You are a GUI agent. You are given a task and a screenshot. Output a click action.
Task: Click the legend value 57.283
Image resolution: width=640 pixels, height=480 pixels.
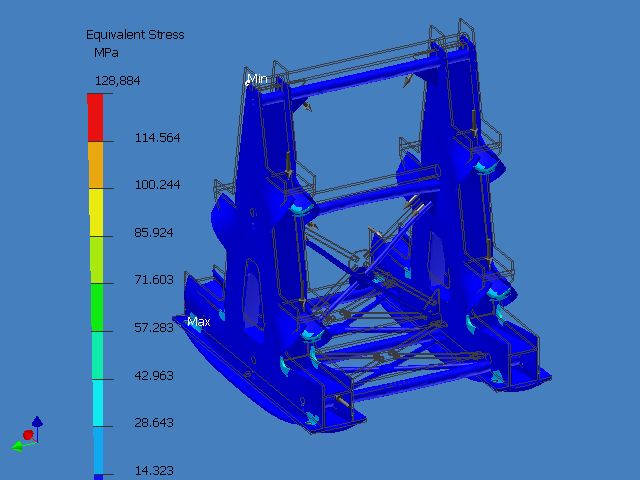tap(154, 327)
